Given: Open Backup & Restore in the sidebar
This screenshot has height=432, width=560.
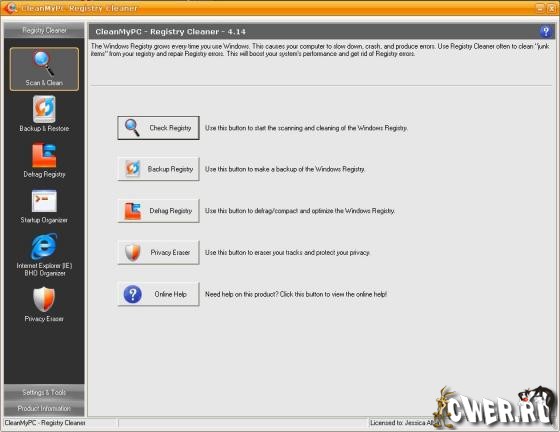Looking at the screenshot, I should (44, 114).
